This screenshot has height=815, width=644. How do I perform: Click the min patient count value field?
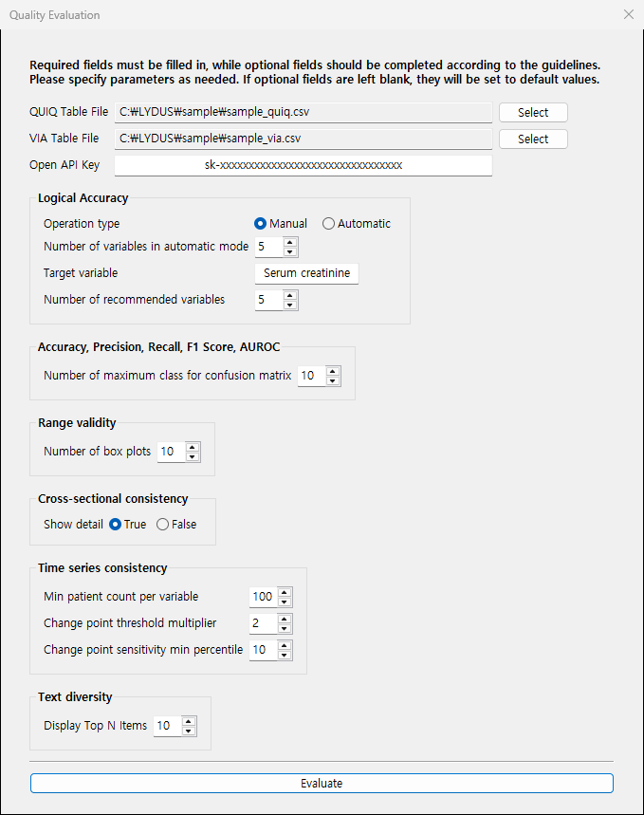pos(264,597)
